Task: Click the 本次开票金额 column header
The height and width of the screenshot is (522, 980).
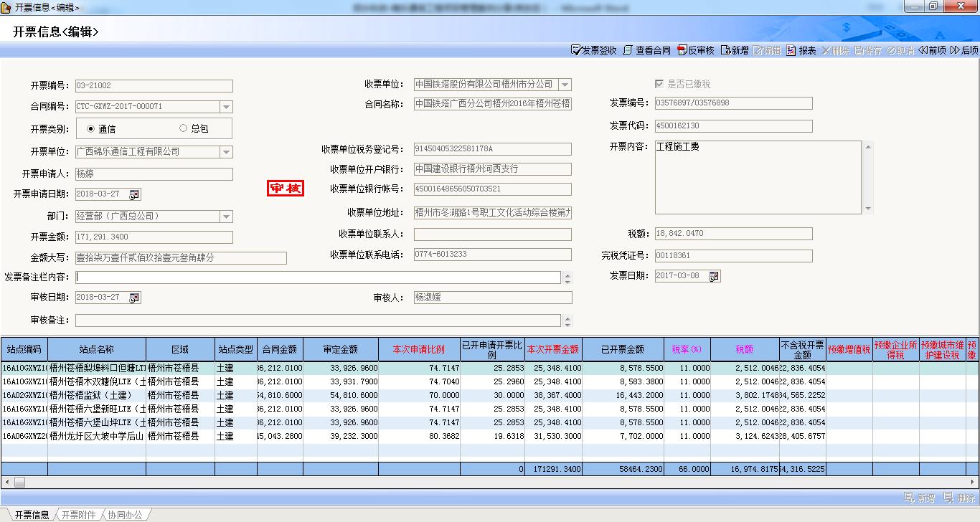Action: pyautogui.click(x=552, y=349)
